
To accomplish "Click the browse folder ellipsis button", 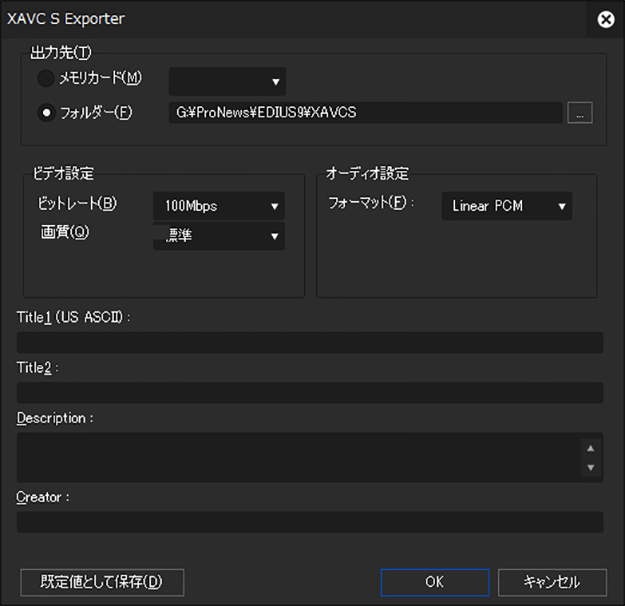I will coord(579,112).
